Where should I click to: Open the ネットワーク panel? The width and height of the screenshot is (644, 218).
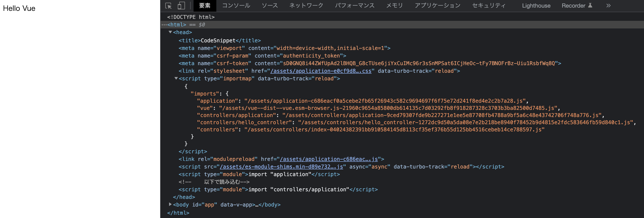(306, 5)
